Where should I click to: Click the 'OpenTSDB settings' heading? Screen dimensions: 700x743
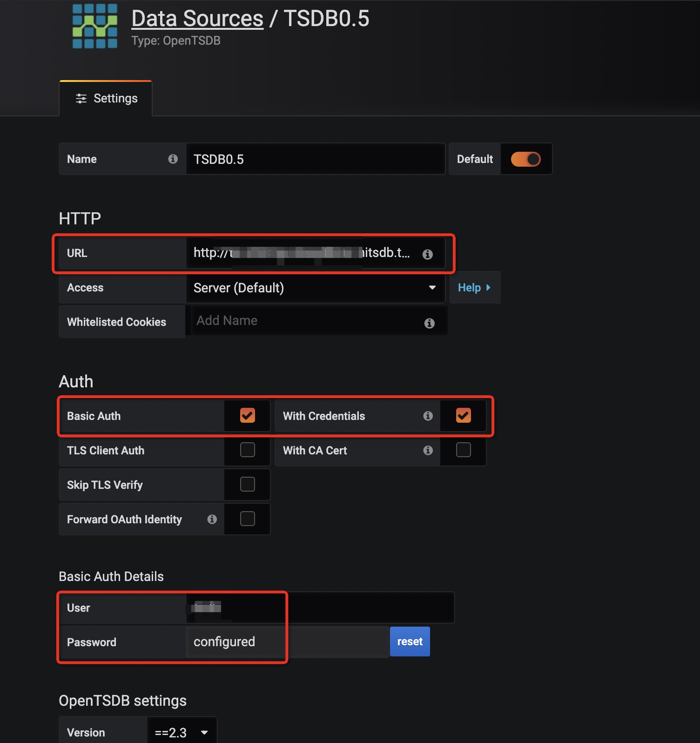pos(123,701)
